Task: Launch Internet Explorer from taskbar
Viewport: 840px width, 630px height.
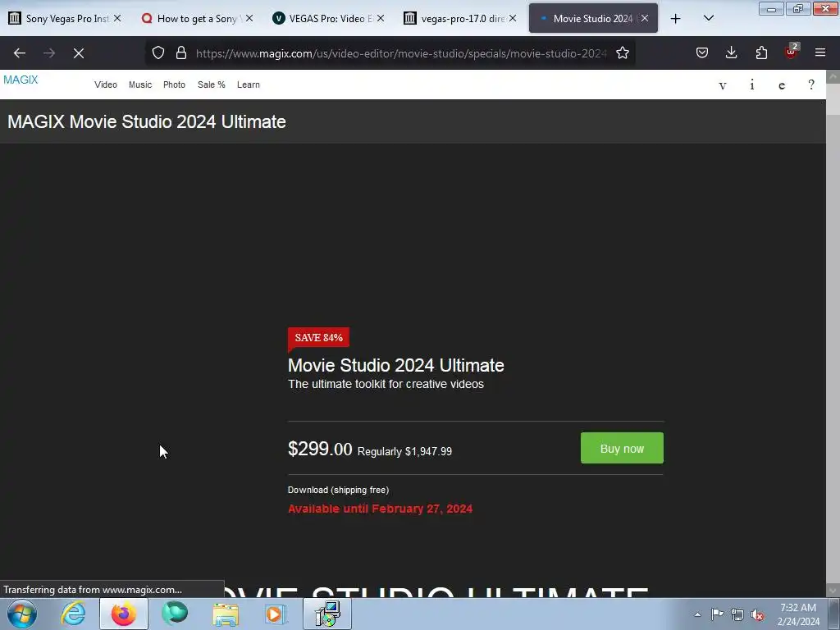Action: click(x=73, y=614)
